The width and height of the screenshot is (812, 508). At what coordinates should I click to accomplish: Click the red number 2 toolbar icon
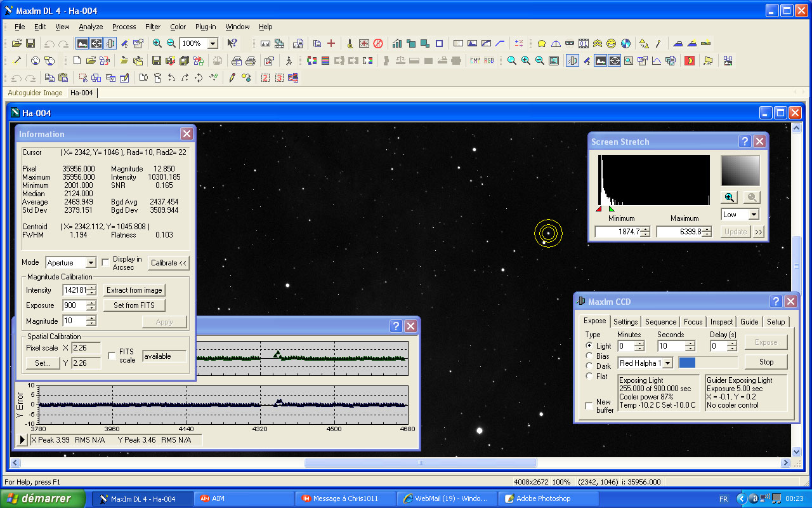click(265, 77)
